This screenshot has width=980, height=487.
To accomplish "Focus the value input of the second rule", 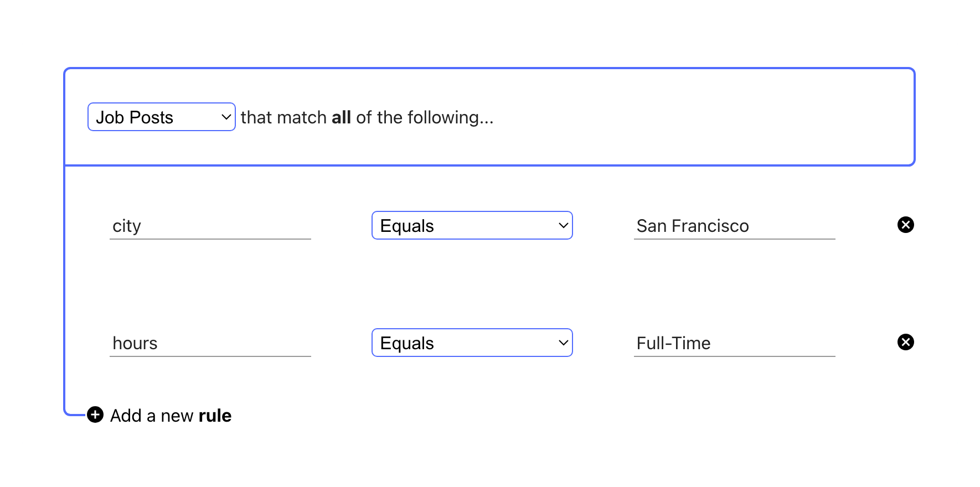I will tap(734, 343).
